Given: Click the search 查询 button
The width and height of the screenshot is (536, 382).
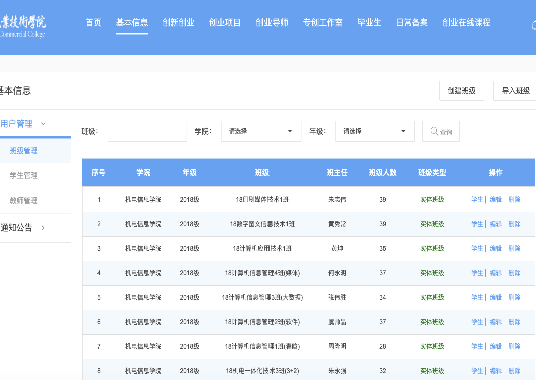Looking at the screenshot, I should click(441, 131).
